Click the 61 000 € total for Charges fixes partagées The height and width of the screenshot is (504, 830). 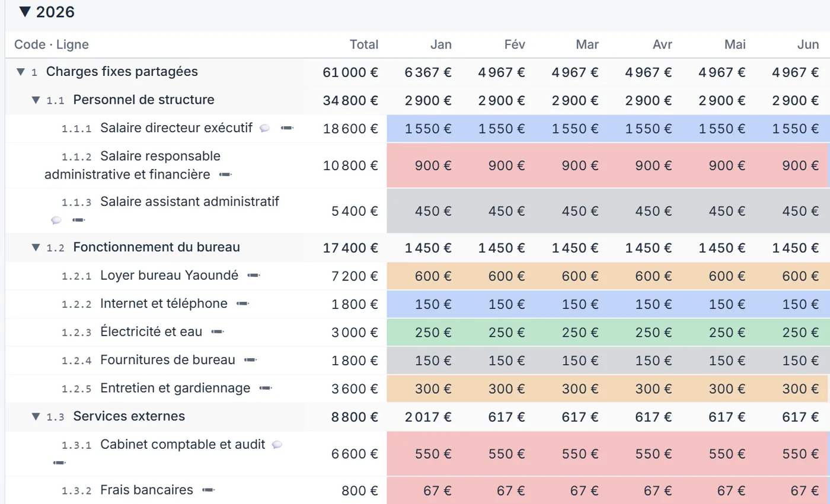point(350,72)
